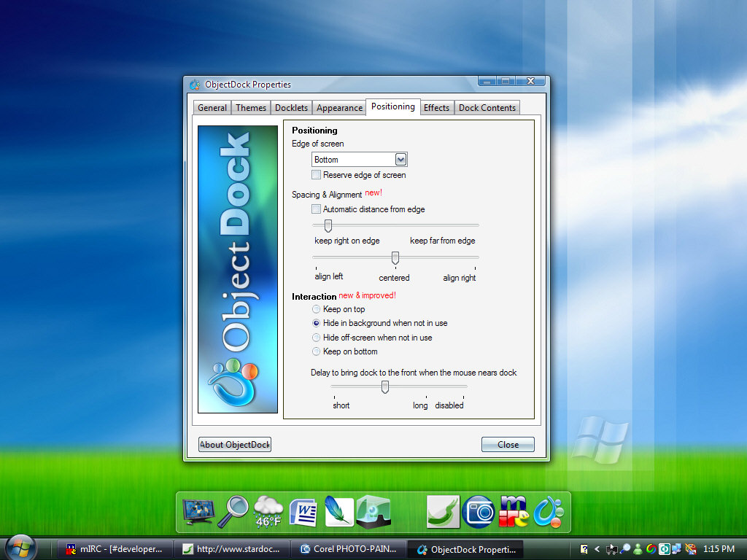Click the alignment slider handle at centered
747x560 pixels.
pos(395,258)
